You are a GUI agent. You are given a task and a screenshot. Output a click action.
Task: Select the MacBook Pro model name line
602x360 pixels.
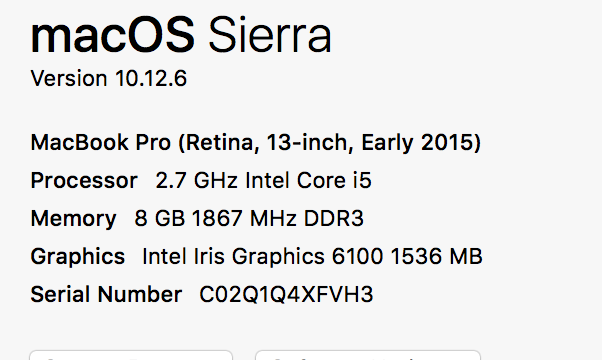tap(256, 142)
